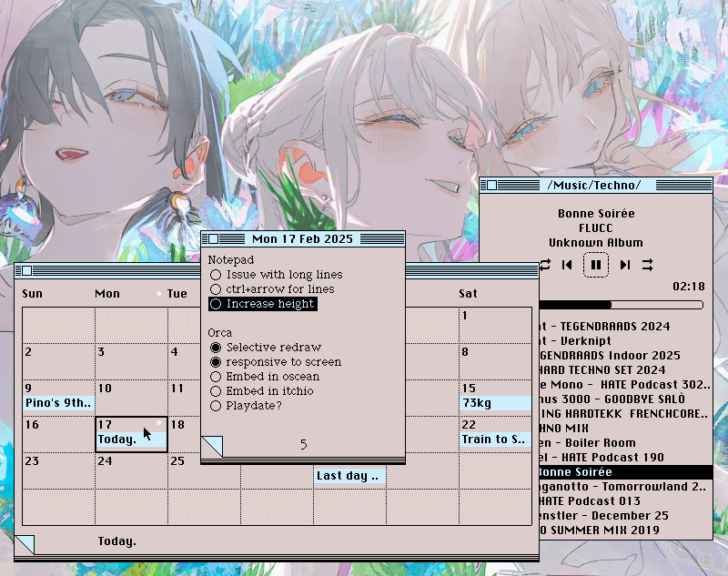Click the 'Mon 17 Feb 2025' title bar
The image size is (728, 576).
302,239
